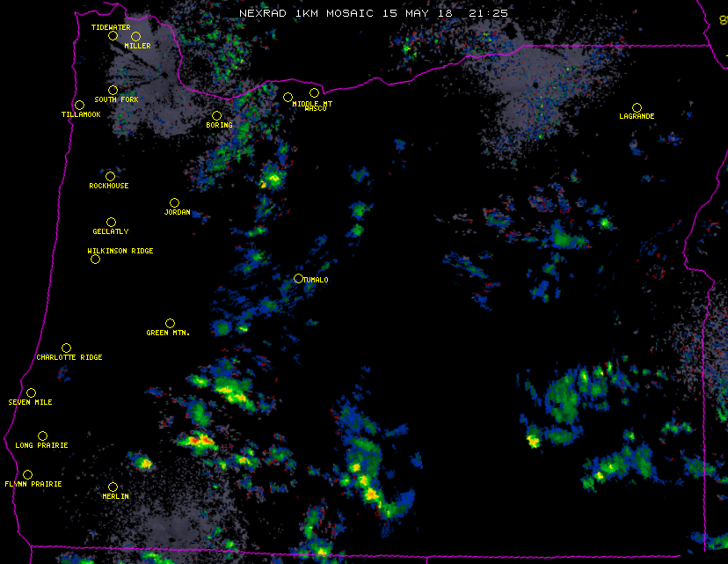Click the Merlin station circle marker
This screenshot has height=564, width=728.
(x=113, y=487)
